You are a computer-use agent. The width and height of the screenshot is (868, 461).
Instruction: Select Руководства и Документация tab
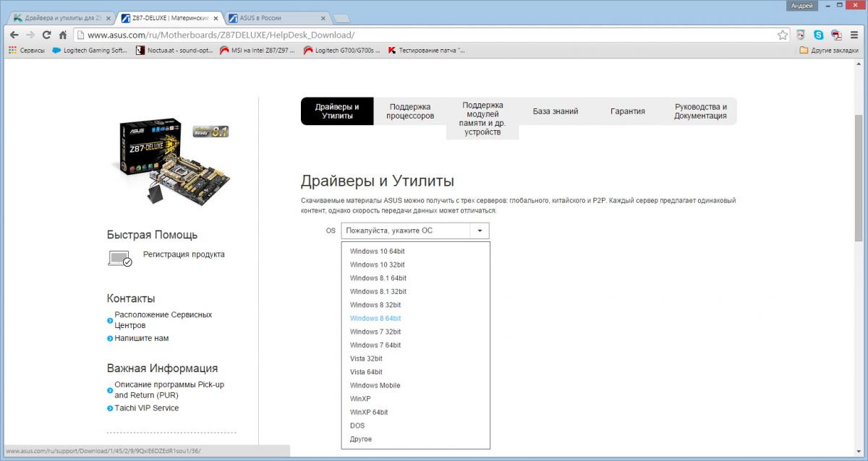click(x=701, y=111)
